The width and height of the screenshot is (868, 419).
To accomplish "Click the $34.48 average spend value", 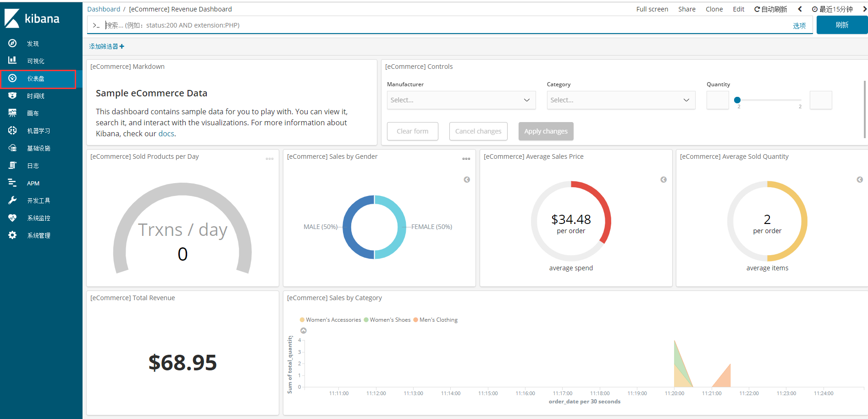I will (571, 219).
